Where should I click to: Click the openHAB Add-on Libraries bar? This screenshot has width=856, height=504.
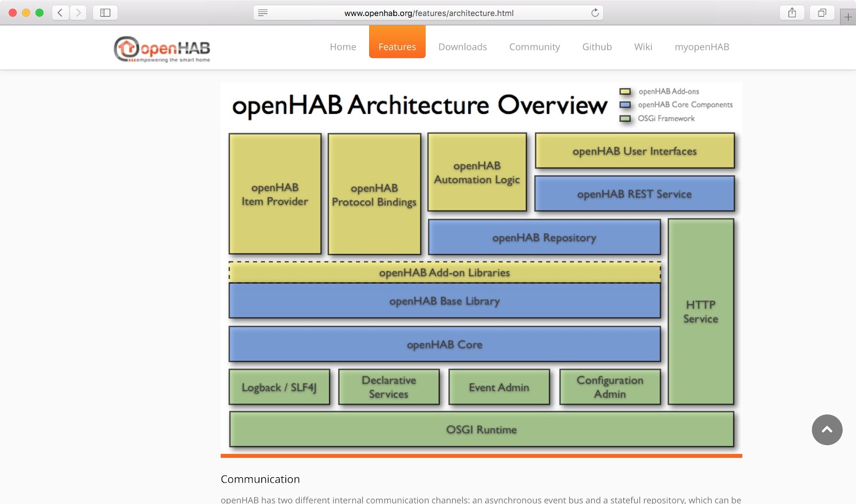(445, 272)
